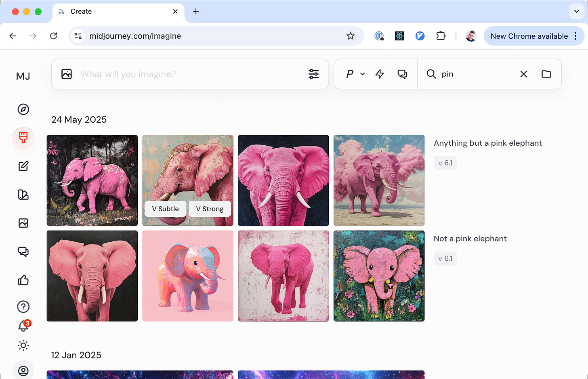The image size is (588, 379).
Task: Open the Explore compass icon in sidebar
Action: pyautogui.click(x=23, y=109)
